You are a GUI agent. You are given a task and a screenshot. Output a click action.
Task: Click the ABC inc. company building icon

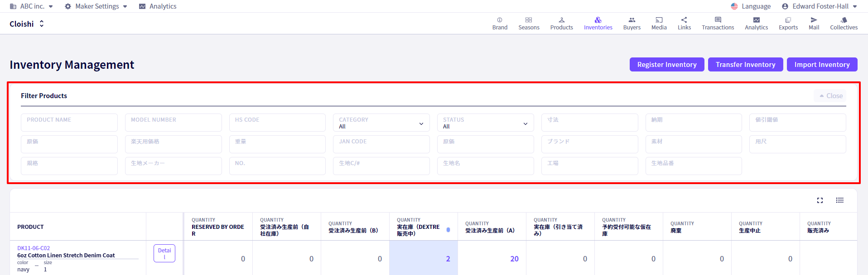[x=13, y=6]
